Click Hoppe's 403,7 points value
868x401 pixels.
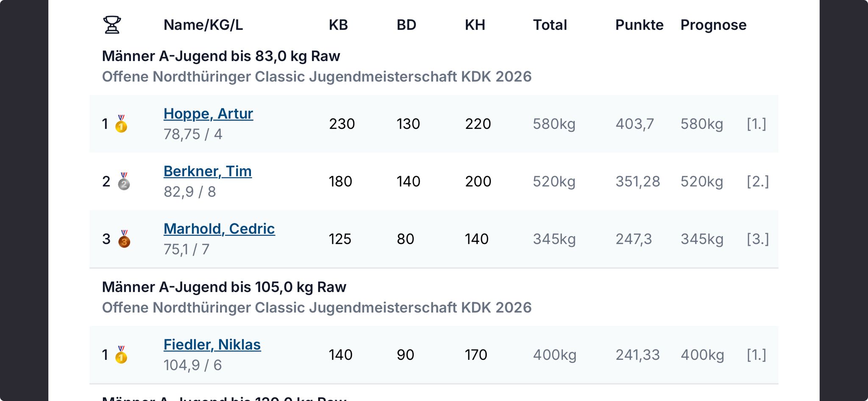point(634,124)
